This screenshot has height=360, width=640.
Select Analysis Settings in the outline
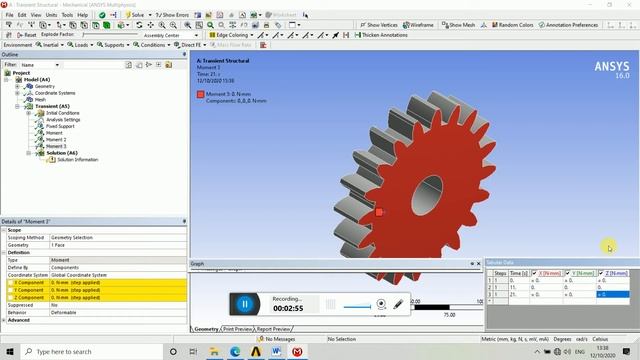(63, 120)
